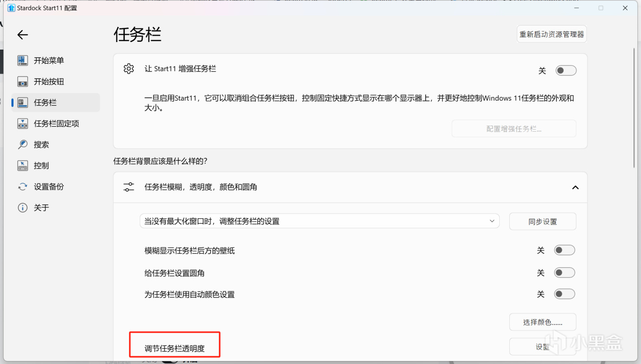This screenshot has width=641, height=364.
Task: Click the 控制 keyboard icon
Action: tap(23, 166)
